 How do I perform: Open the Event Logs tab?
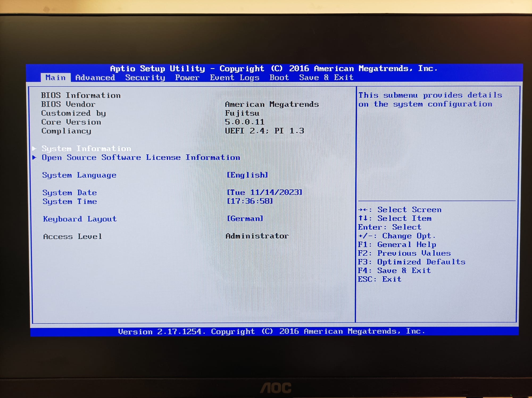235,78
